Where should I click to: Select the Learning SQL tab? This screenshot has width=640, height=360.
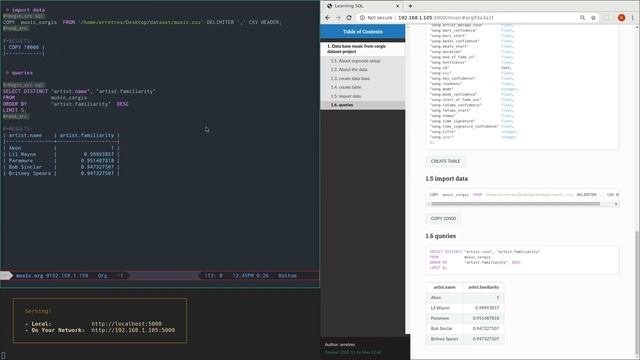pyautogui.click(x=363, y=6)
